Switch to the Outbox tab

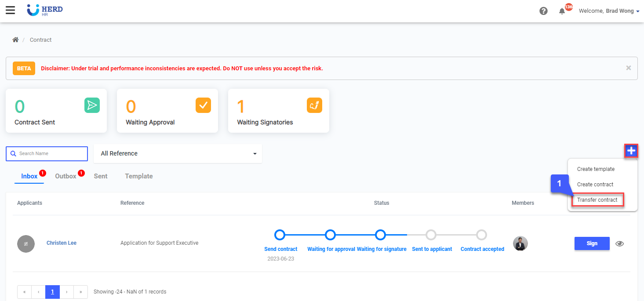pos(65,176)
